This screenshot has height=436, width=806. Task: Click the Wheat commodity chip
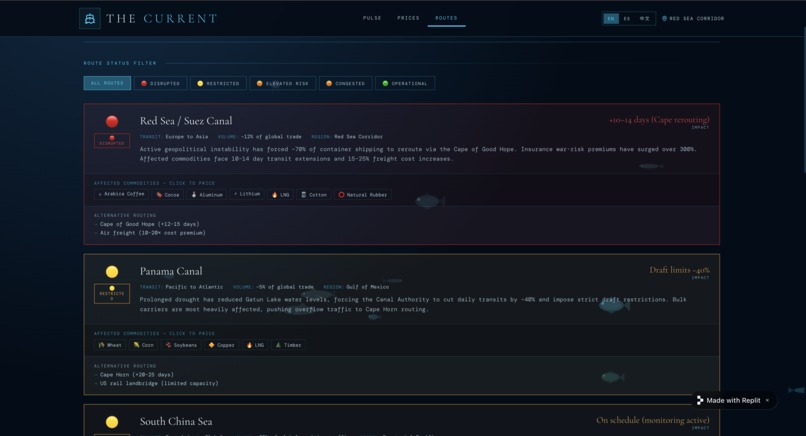pyautogui.click(x=110, y=345)
